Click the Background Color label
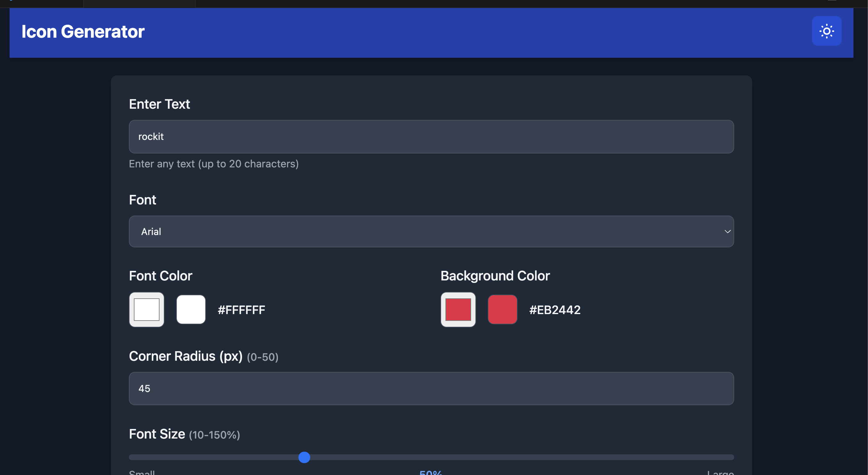This screenshot has width=868, height=475. (x=495, y=276)
